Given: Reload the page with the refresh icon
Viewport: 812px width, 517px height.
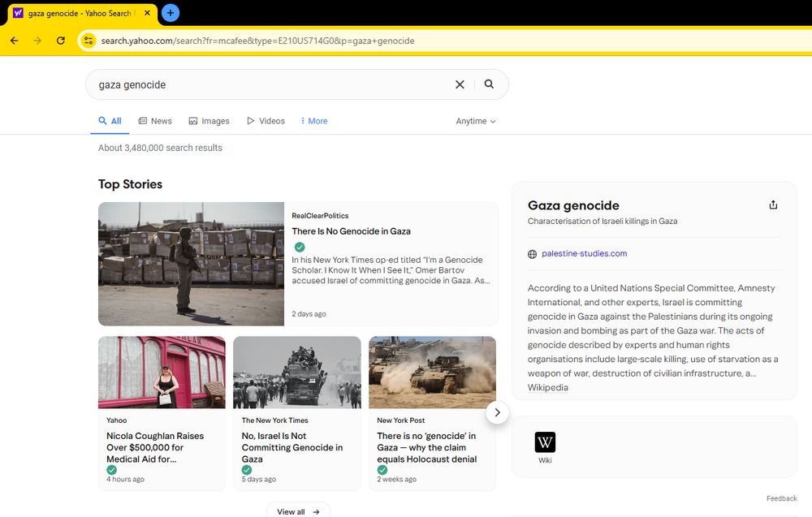Looking at the screenshot, I should click(x=61, y=41).
